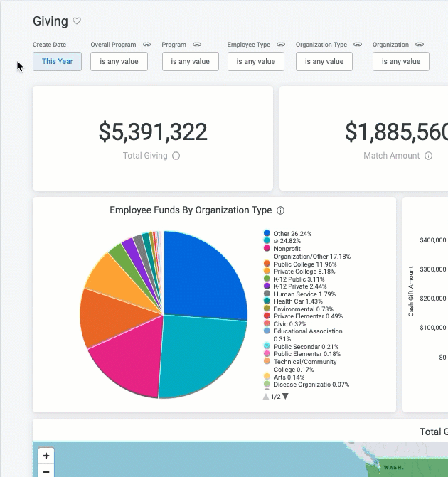Click the link icon next to Overall Program

tap(146, 44)
